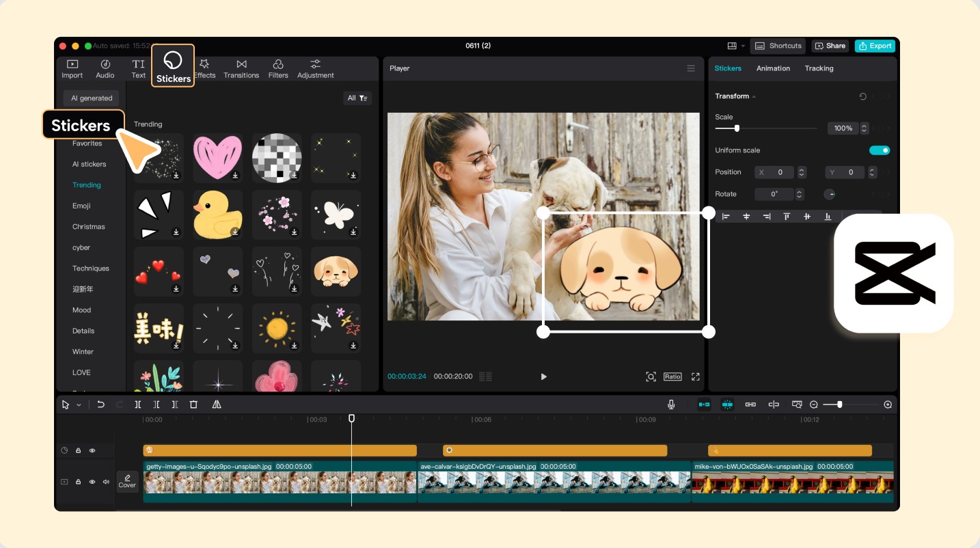Select the yellow duck sticker thumbnail
980x548 pixels.
click(x=217, y=214)
